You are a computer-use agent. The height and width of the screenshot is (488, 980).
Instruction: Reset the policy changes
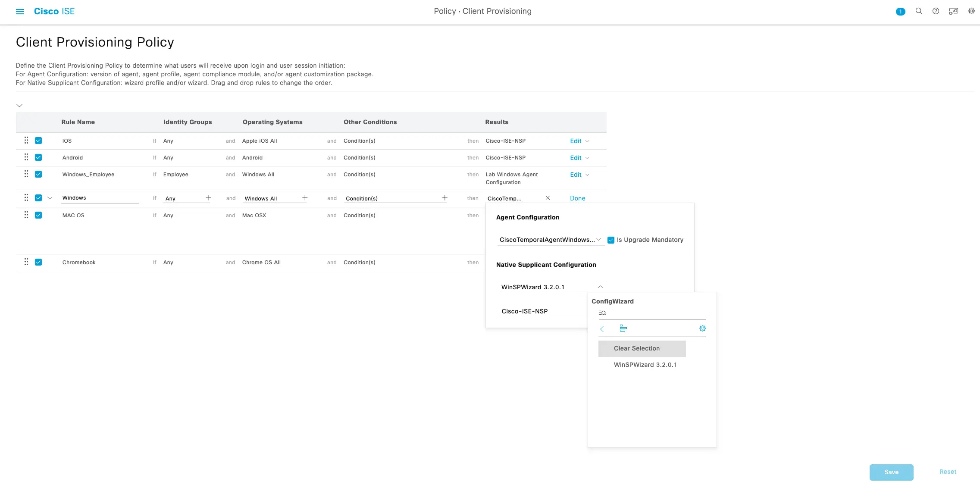[948, 472]
